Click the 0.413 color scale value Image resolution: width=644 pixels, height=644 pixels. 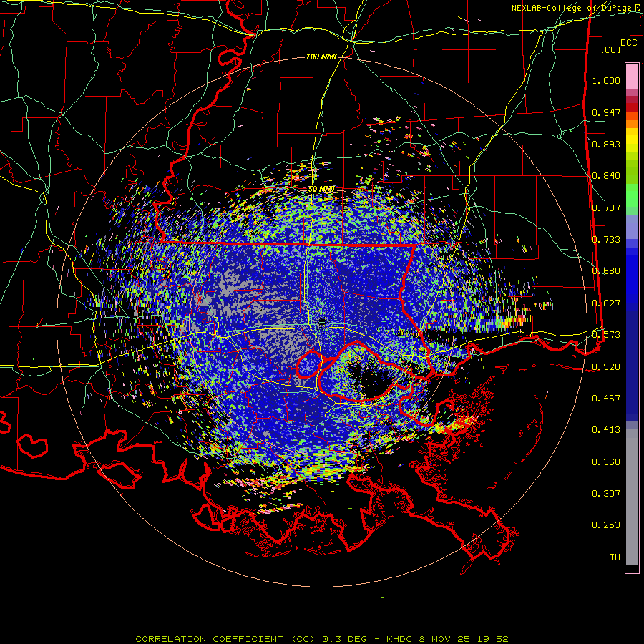pos(606,430)
